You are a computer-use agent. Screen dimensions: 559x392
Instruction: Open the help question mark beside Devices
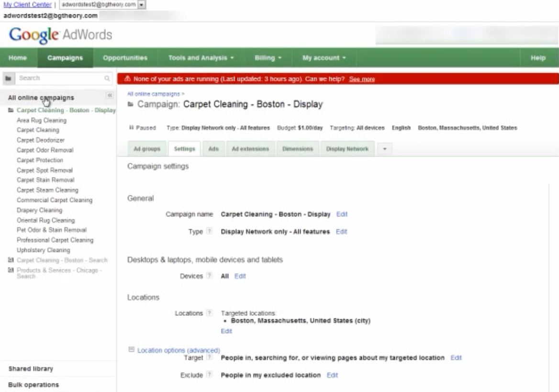tap(209, 275)
